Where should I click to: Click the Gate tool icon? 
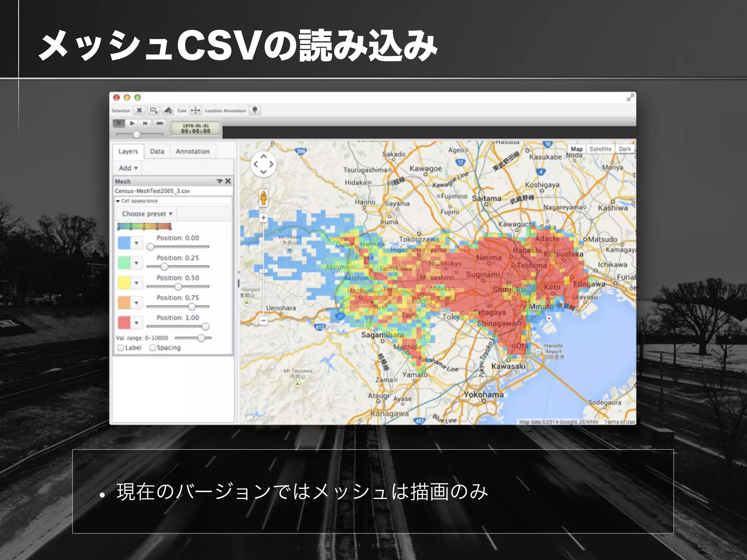[196, 110]
